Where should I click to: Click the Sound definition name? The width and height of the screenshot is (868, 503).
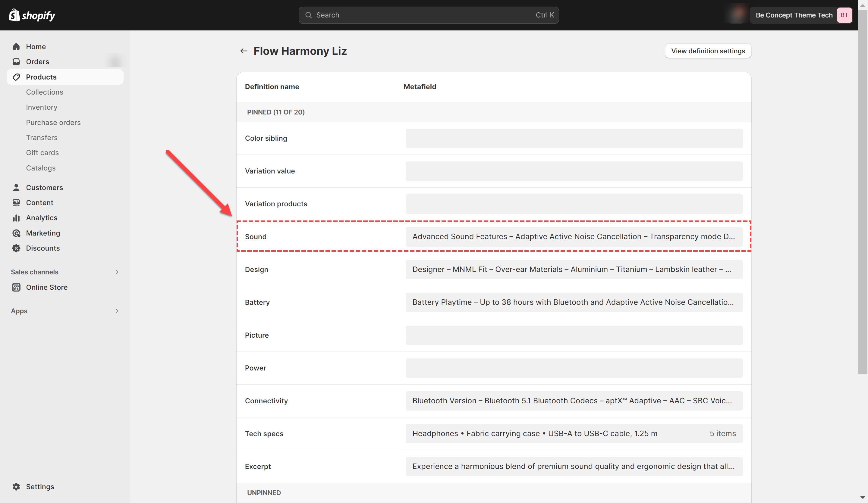click(x=256, y=236)
